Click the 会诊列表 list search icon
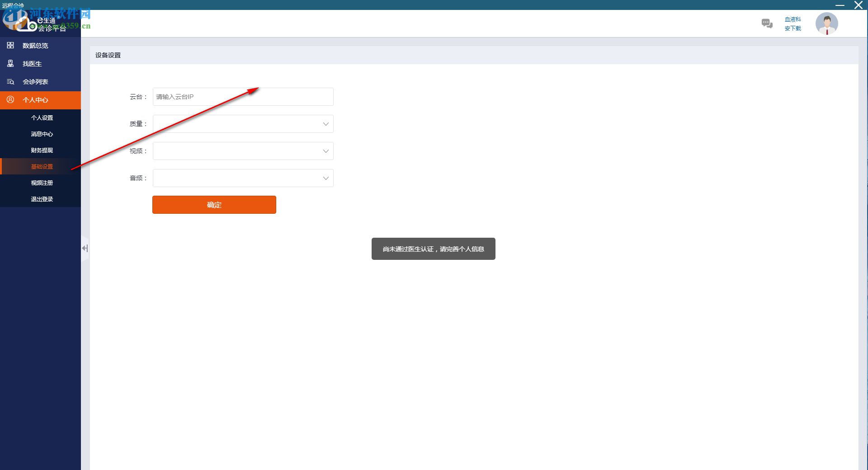The width and height of the screenshot is (868, 470). click(x=10, y=82)
